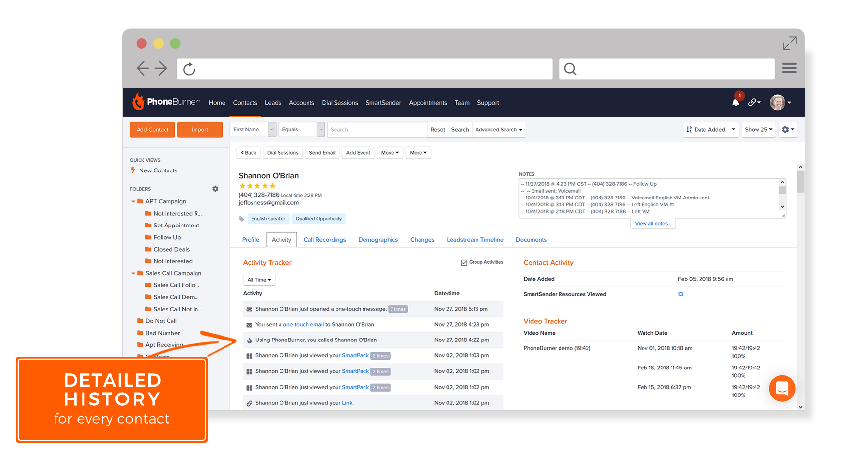Go to the Contacts menu
Screen dimensions: 868x453
coord(245,103)
